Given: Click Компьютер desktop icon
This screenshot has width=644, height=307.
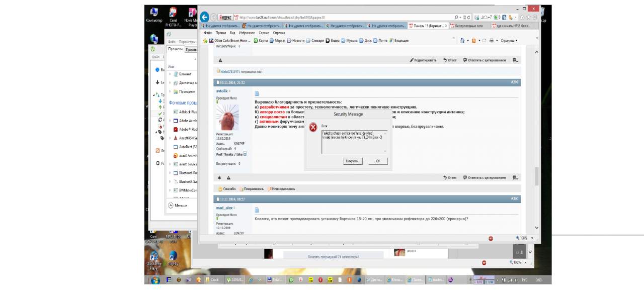Looking at the screenshot, I should click(x=154, y=15).
